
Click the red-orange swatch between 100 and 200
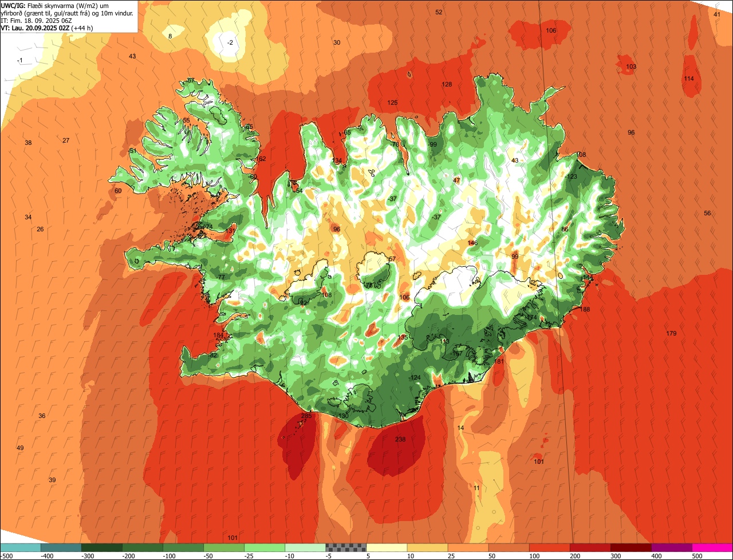tap(550, 547)
